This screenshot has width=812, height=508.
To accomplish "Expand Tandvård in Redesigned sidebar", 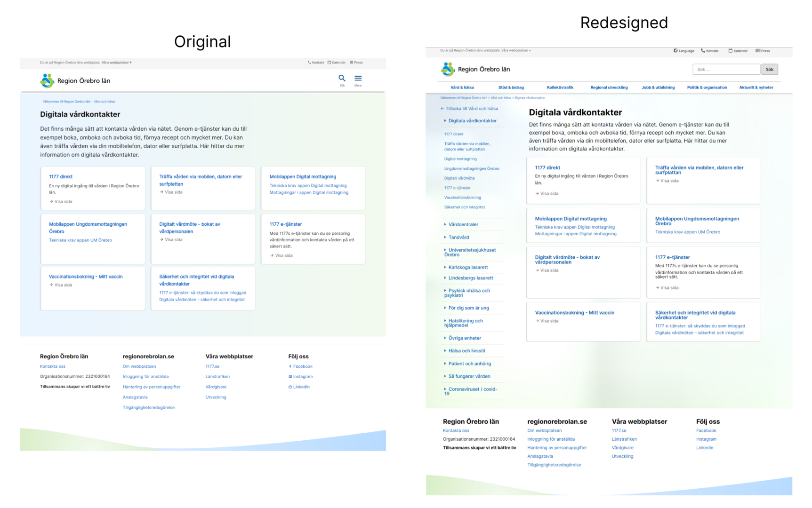I will click(445, 238).
